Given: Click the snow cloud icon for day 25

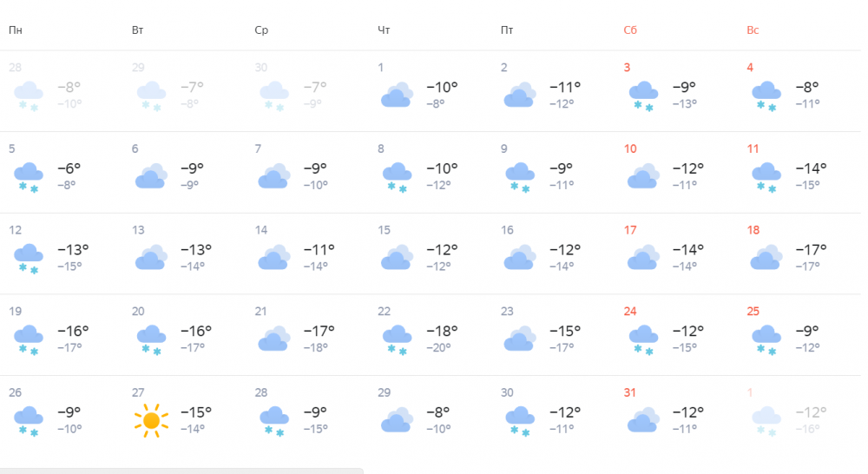Looking at the screenshot, I should pos(766,340).
